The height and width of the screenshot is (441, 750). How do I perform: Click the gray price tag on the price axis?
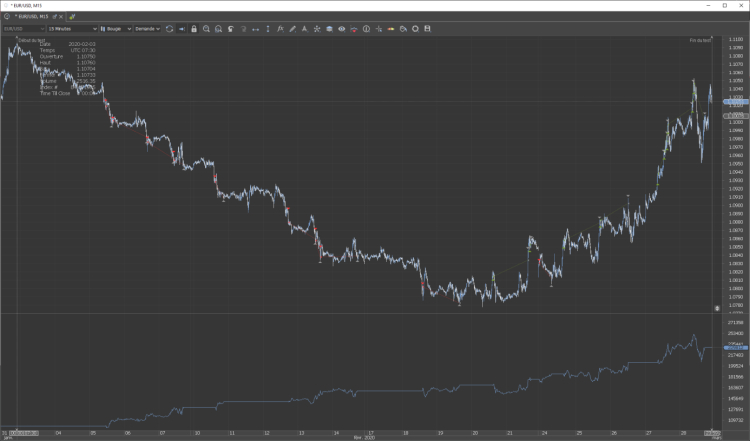point(736,116)
